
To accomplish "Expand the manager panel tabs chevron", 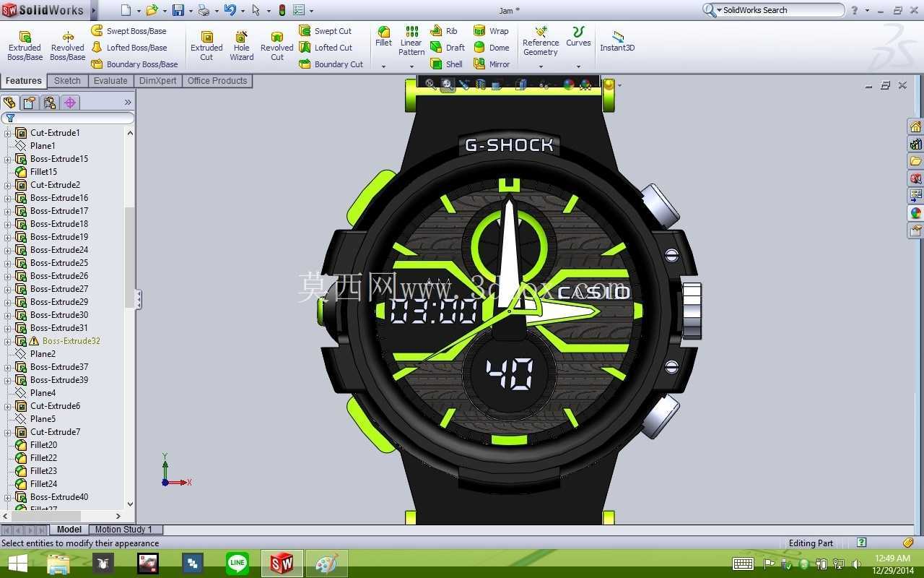I will (128, 103).
